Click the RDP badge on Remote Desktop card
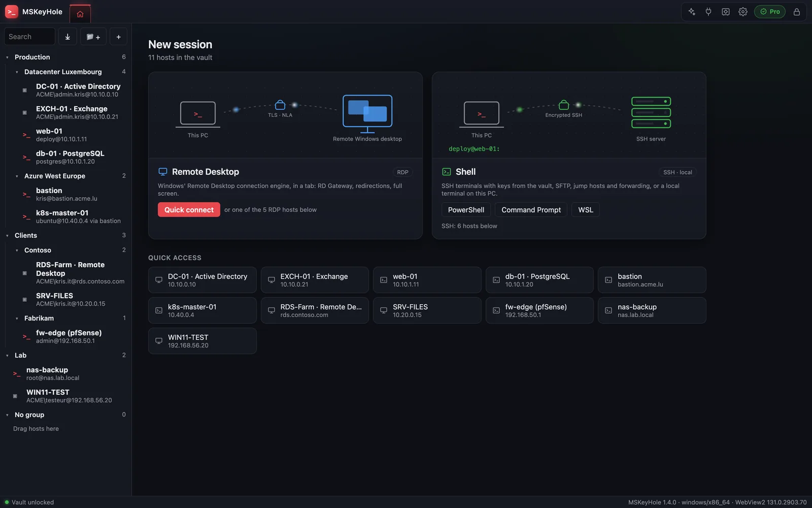This screenshot has height=508, width=812. pos(402,172)
